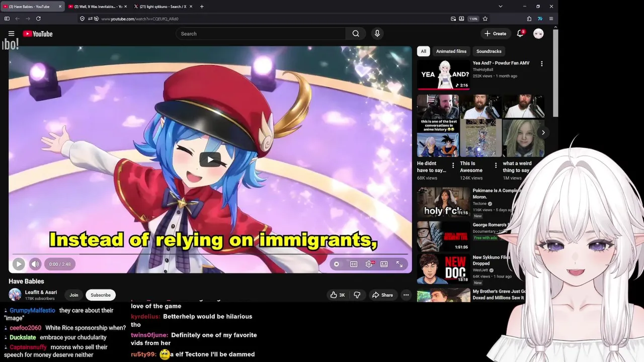The image size is (644, 362).
Task: Open a new browser tab
Action: coord(202,7)
